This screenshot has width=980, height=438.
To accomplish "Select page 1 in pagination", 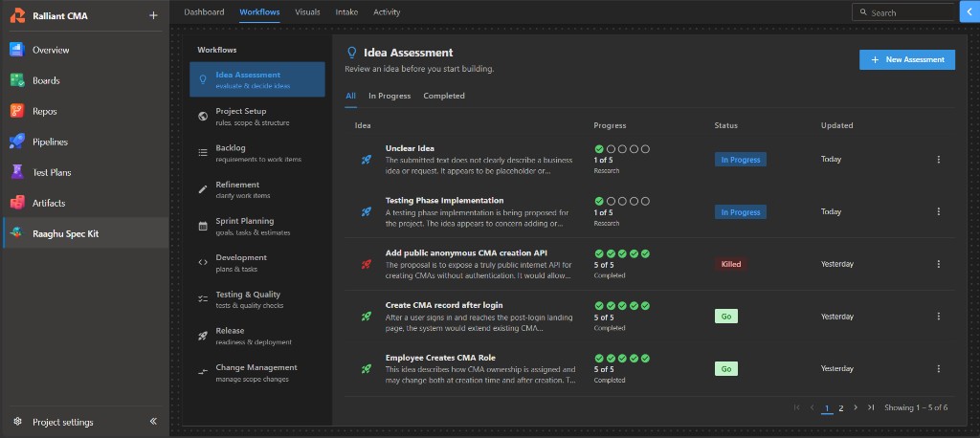I will click(827, 408).
